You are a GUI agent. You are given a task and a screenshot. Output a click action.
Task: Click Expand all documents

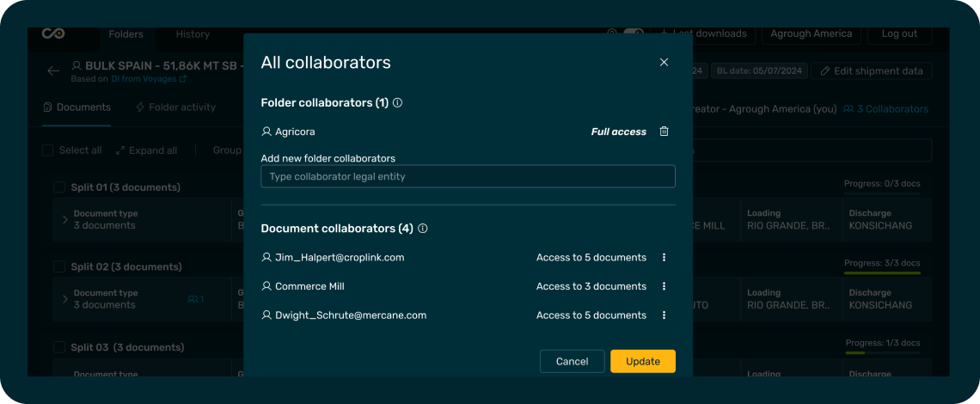pos(146,150)
